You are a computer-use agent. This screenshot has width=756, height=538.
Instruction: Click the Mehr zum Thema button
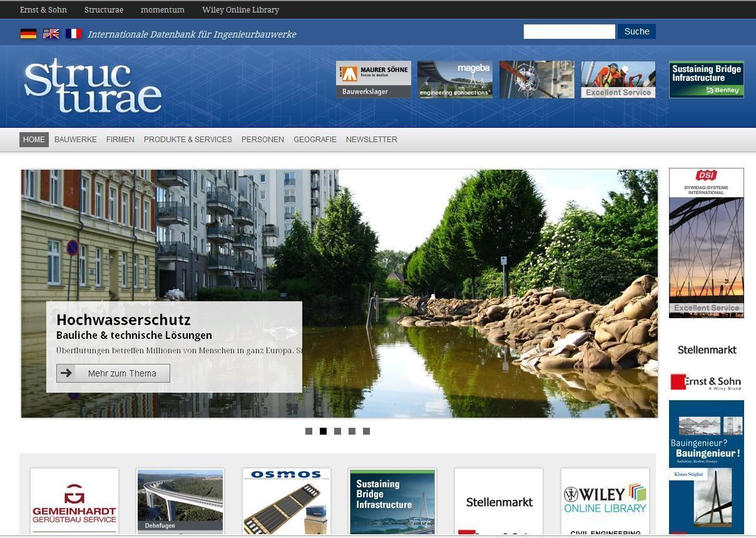click(x=113, y=373)
